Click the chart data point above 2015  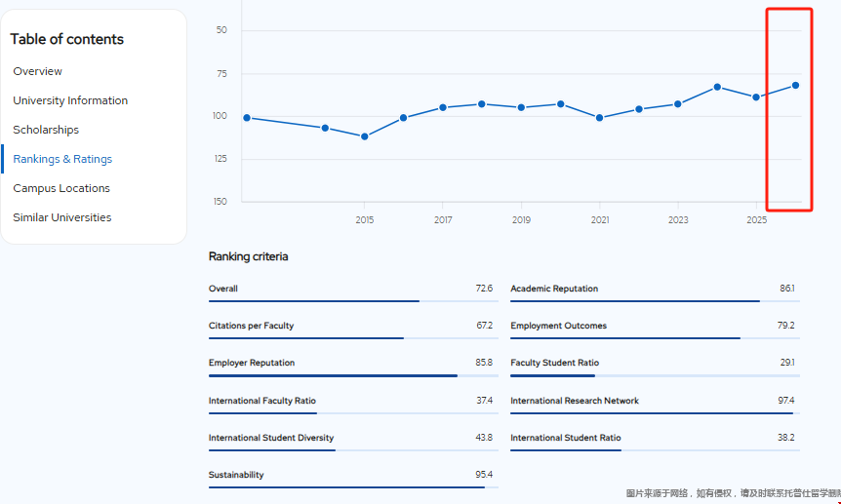365,136
